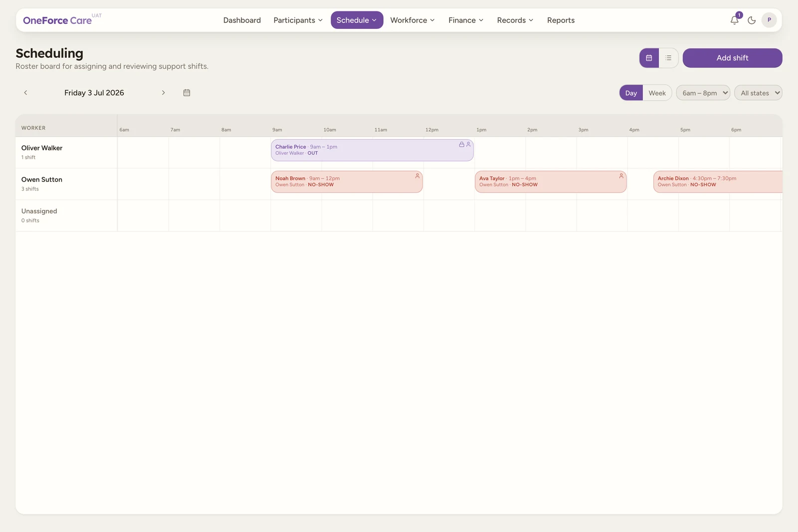Open Archie Dixon 4:30pm–7:30pm shift
The width and height of the screenshot is (798, 532).
[x=718, y=182]
